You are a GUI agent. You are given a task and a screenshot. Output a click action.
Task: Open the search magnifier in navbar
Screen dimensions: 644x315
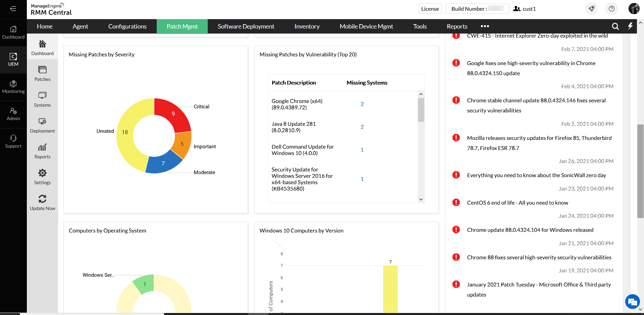click(615, 27)
